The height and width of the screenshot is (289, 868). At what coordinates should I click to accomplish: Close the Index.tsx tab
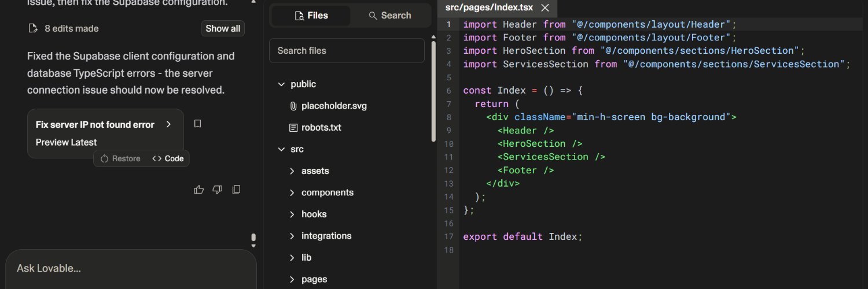[545, 8]
